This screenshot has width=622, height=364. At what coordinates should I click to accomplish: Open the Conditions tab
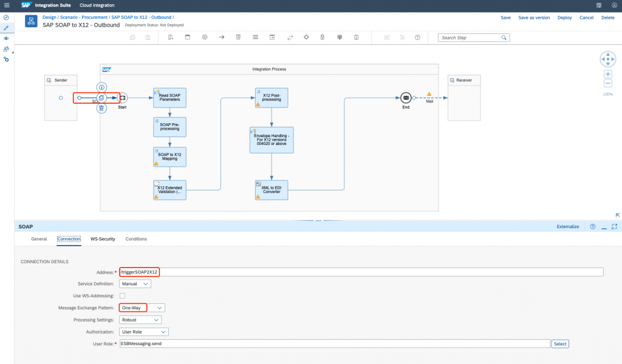(x=136, y=239)
